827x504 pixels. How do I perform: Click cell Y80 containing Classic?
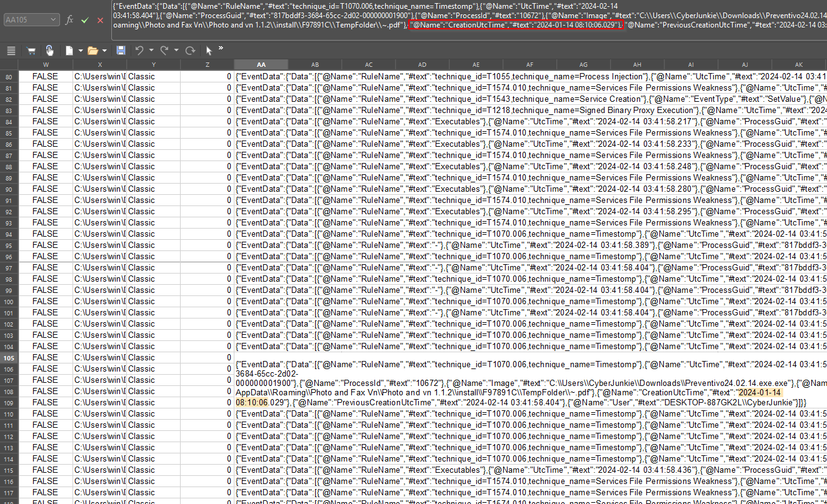153,77
